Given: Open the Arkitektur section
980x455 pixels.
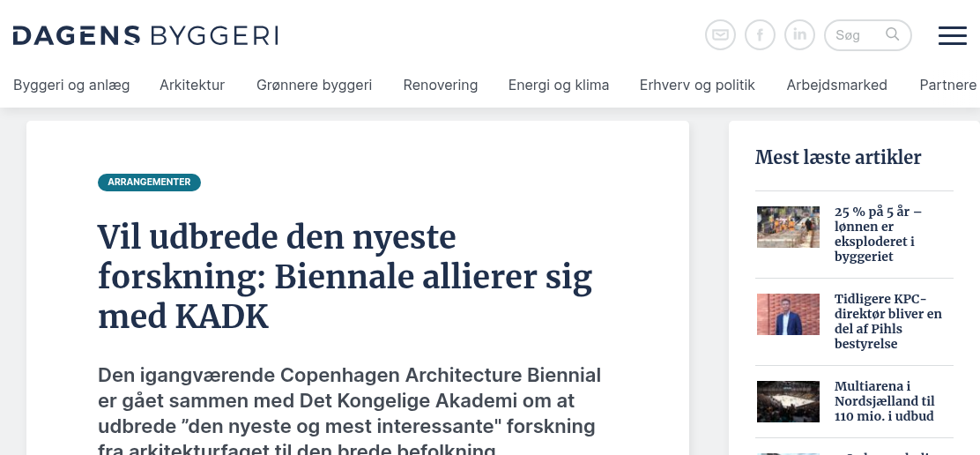Looking at the screenshot, I should click(192, 85).
